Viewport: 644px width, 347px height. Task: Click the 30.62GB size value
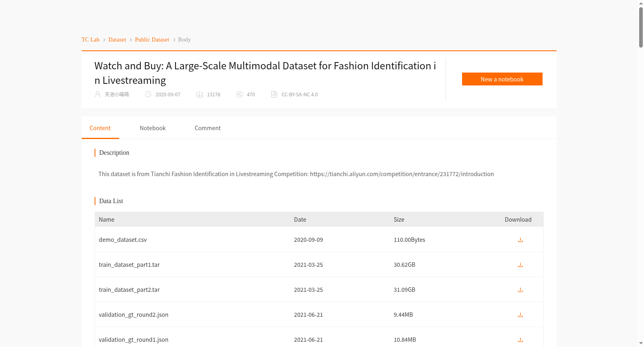coord(405,265)
